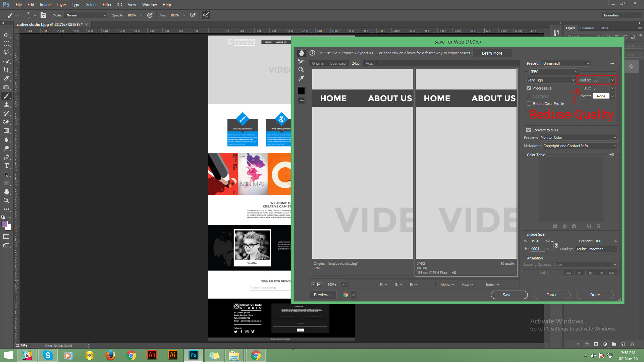
Task: Expand the Quality value dropdown arrow
Action: coord(612,80)
